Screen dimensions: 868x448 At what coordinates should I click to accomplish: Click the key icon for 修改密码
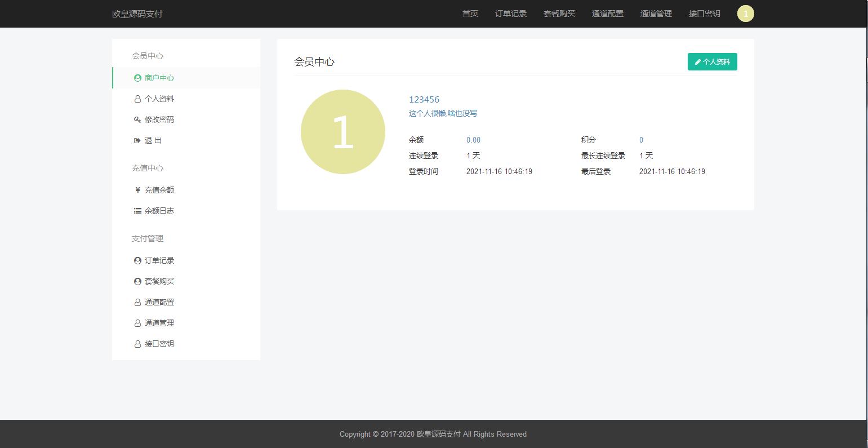point(137,120)
